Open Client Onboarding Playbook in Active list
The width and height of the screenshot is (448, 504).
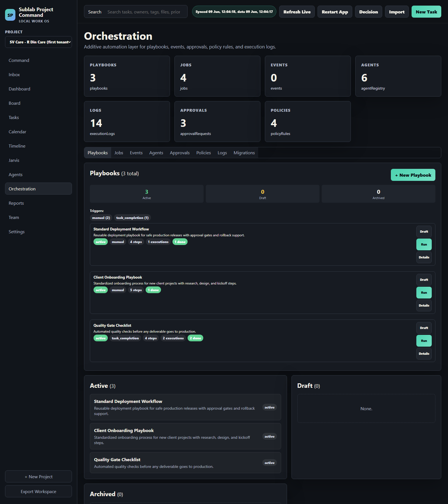(185, 436)
